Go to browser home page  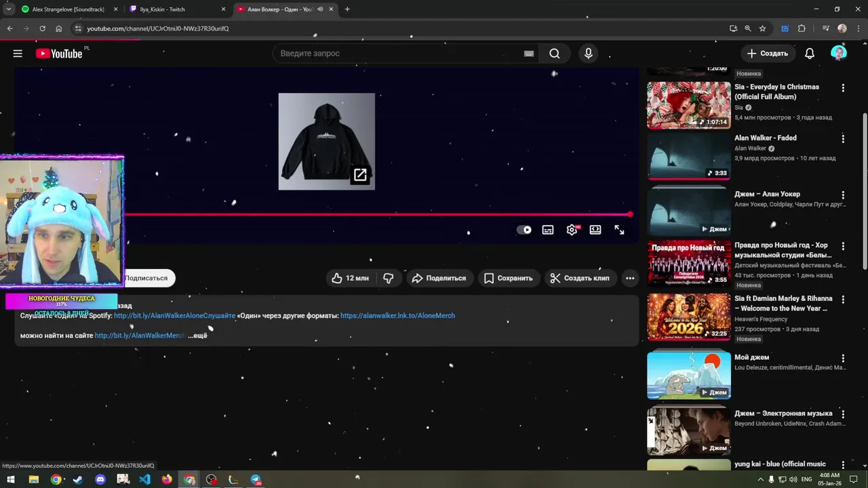pyautogui.click(x=58, y=28)
